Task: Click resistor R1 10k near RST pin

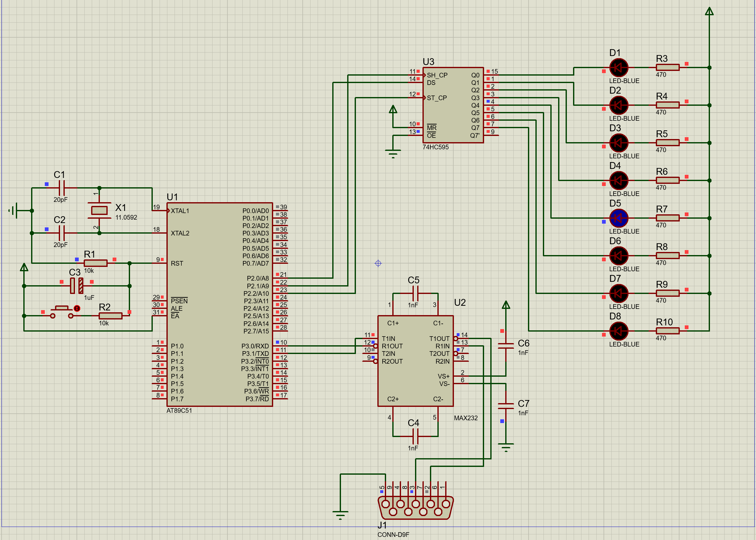Action: click(x=96, y=263)
